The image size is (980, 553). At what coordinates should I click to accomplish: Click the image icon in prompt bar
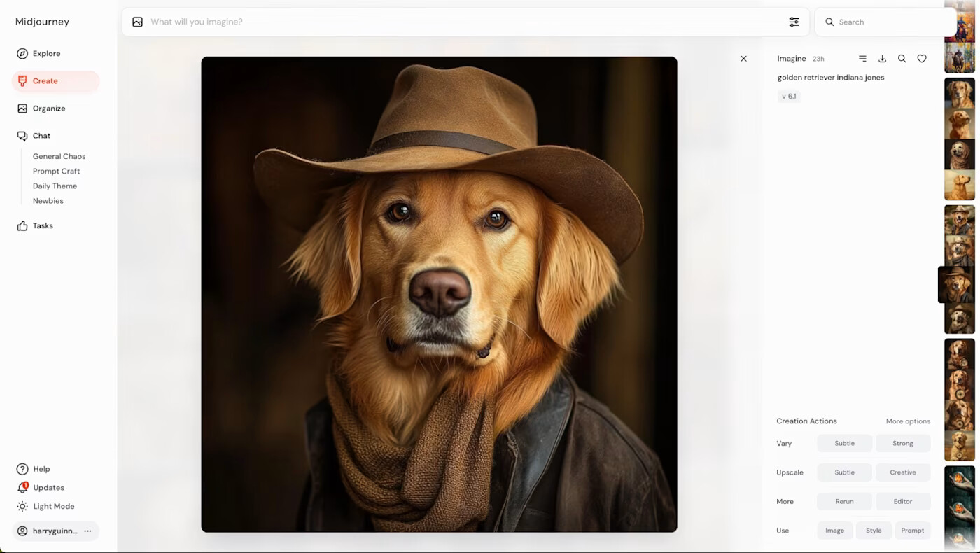(x=138, y=22)
